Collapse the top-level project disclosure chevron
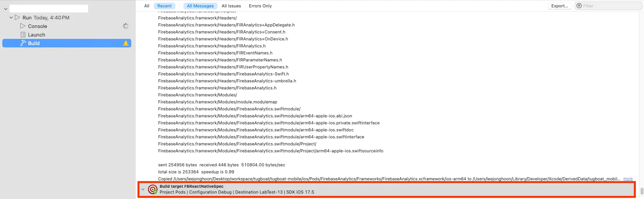Viewport: 644px width, 199px height. point(5,9)
